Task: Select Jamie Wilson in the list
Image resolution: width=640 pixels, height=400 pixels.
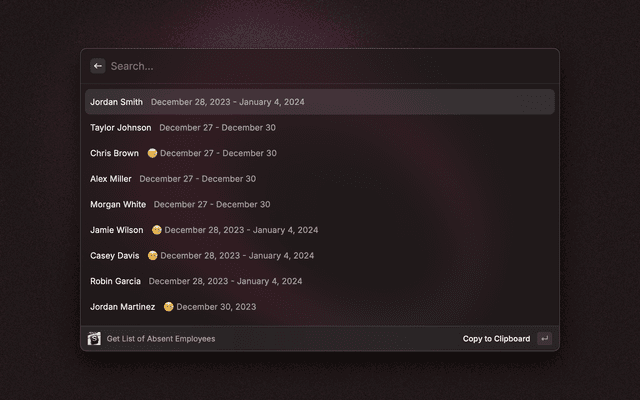Action: pos(117,230)
